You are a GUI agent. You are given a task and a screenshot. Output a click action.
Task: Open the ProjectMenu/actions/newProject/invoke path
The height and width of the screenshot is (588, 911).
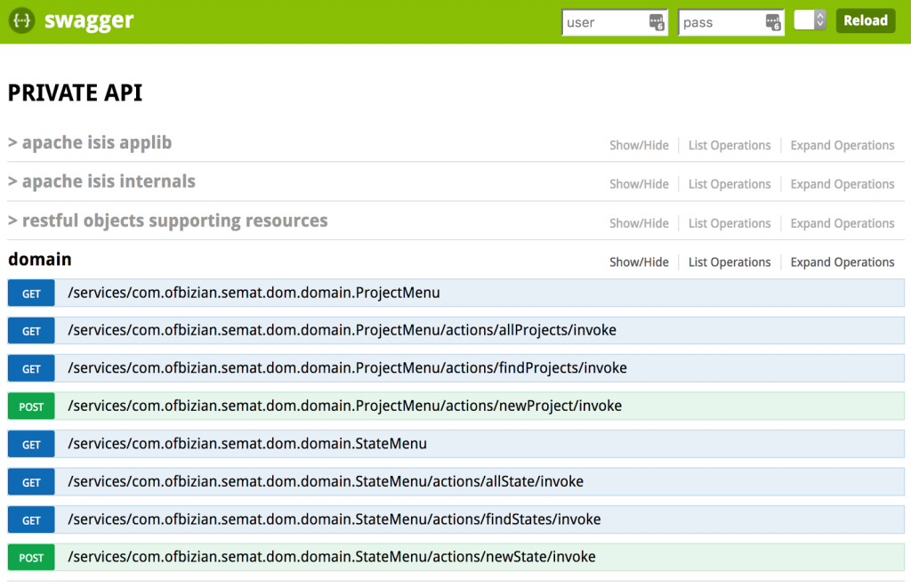click(x=344, y=406)
